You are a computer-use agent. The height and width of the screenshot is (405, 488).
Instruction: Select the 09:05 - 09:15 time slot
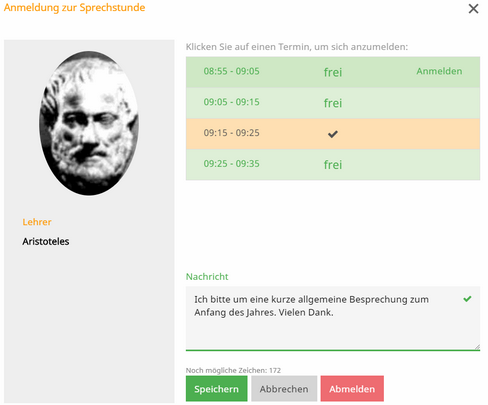pos(333,103)
